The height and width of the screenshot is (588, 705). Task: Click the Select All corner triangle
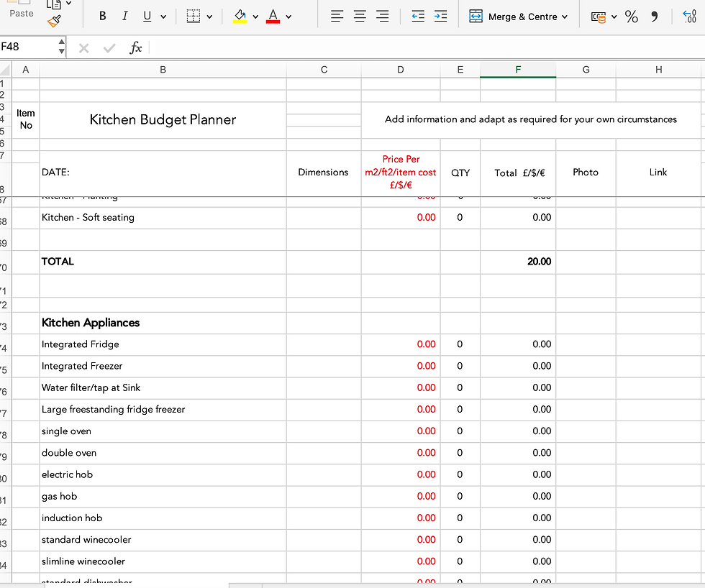[5, 70]
